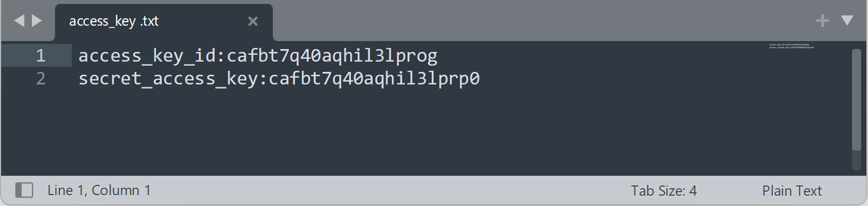Place cursor in access_key_id line text
This screenshot has height=206, width=868.
tap(258, 56)
